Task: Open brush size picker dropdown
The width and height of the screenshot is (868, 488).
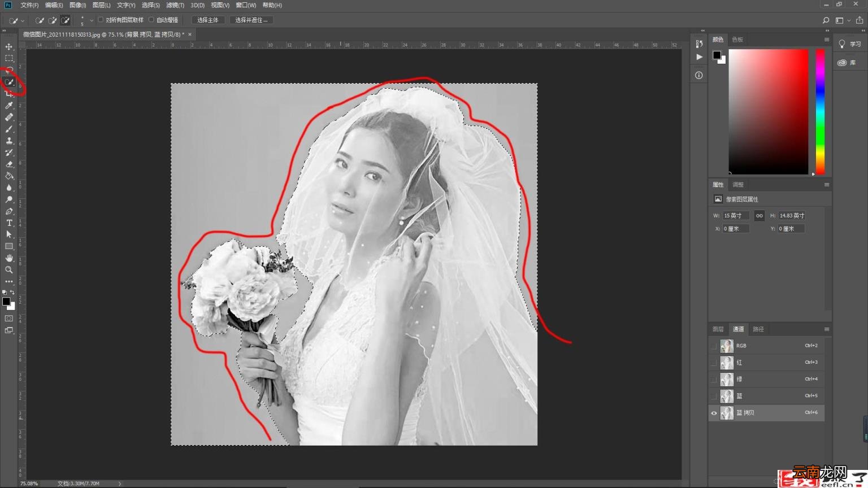Action: (92, 20)
